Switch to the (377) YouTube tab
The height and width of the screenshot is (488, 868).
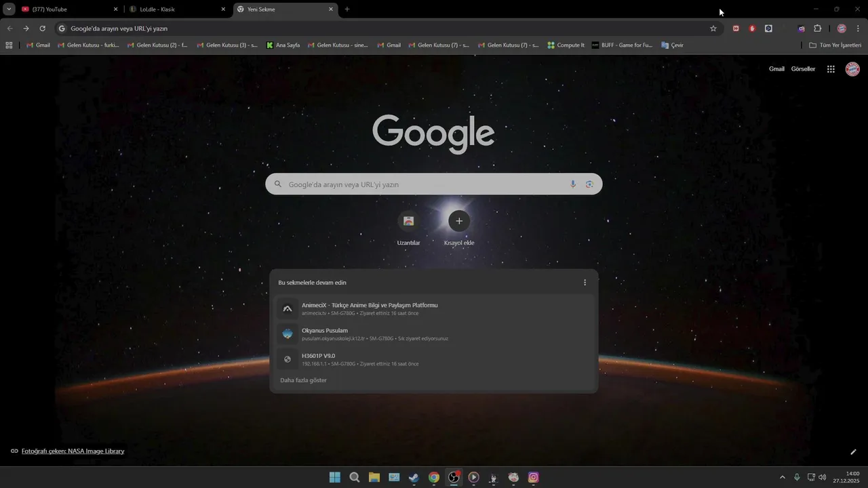pyautogui.click(x=70, y=9)
